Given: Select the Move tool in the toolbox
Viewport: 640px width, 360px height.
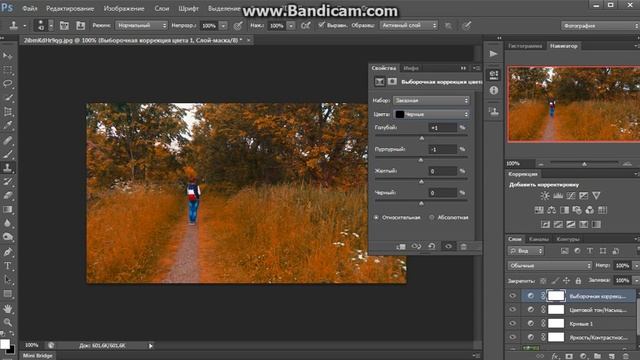Looking at the screenshot, I should 7,56.
